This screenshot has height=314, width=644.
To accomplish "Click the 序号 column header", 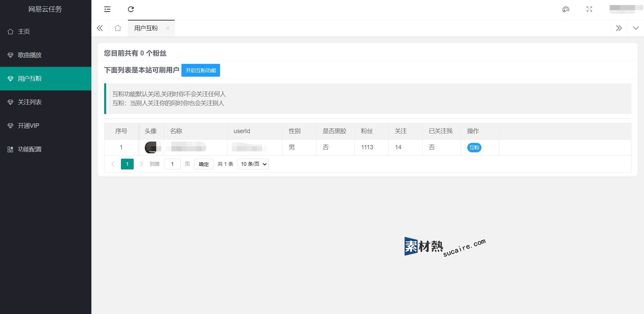I will (x=121, y=131).
